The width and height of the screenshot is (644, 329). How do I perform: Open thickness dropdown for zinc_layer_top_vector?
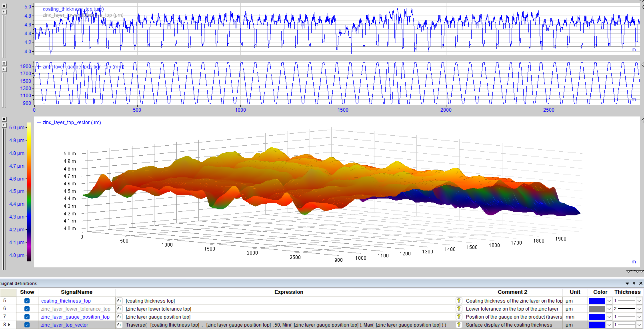click(x=639, y=325)
